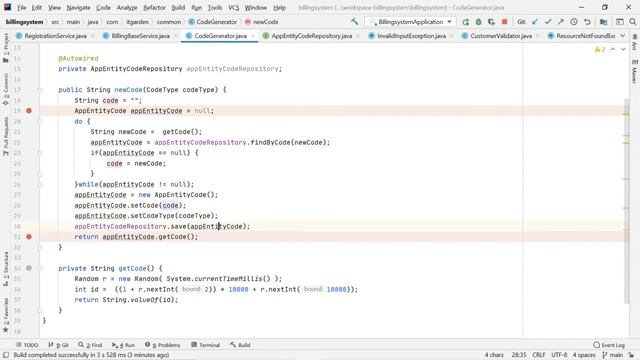Open the Project tool window sidebar

(x=6, y=48)
